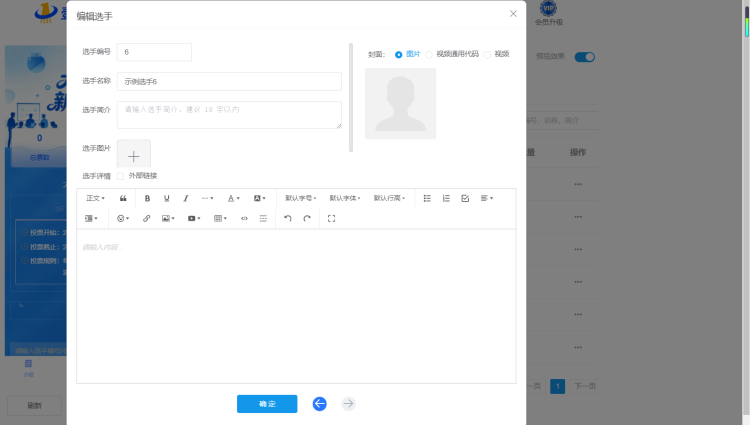Go to previous contestant with blue arrow
Image resolution: width=750 pixels, height=425 pixels.
tap(320, 404)
